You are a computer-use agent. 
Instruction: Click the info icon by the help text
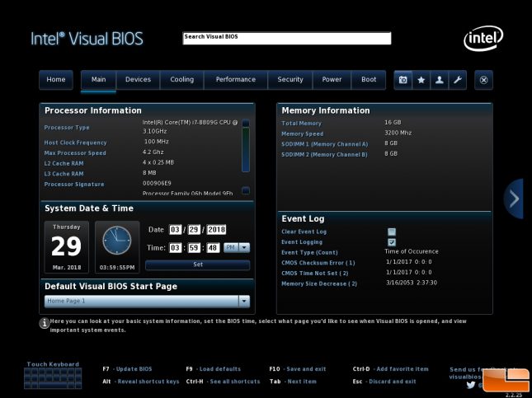point(45,323)
